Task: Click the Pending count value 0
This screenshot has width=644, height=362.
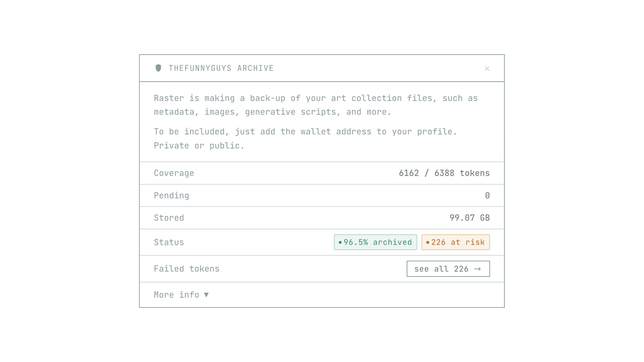Action: click(487, 195)
